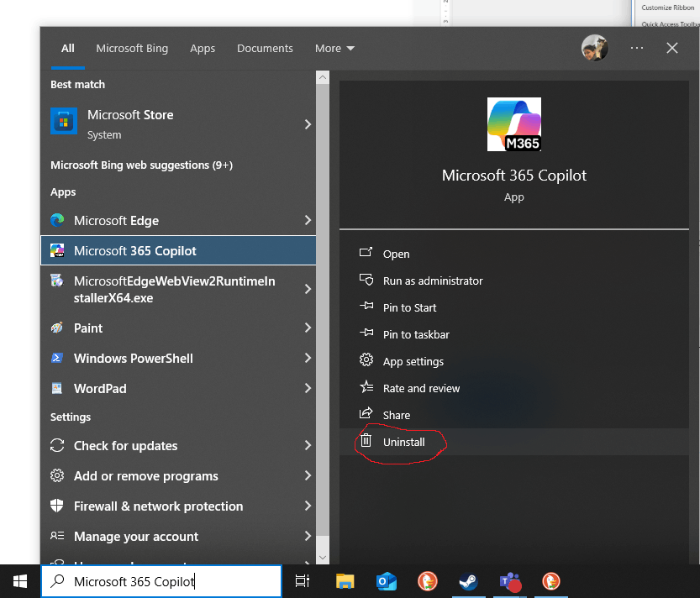700x598 pixels.
Task: Click results scrollbar down arrow
Action: [x=323, y=558]
